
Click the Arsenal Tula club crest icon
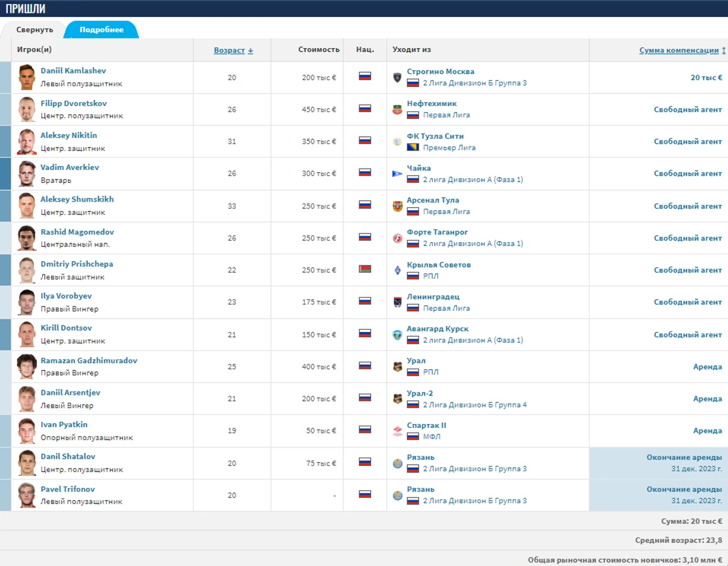point(397,206)
